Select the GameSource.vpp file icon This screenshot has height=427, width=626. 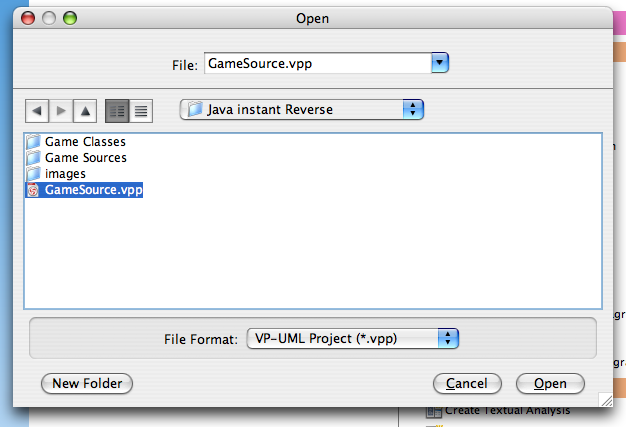33,190
